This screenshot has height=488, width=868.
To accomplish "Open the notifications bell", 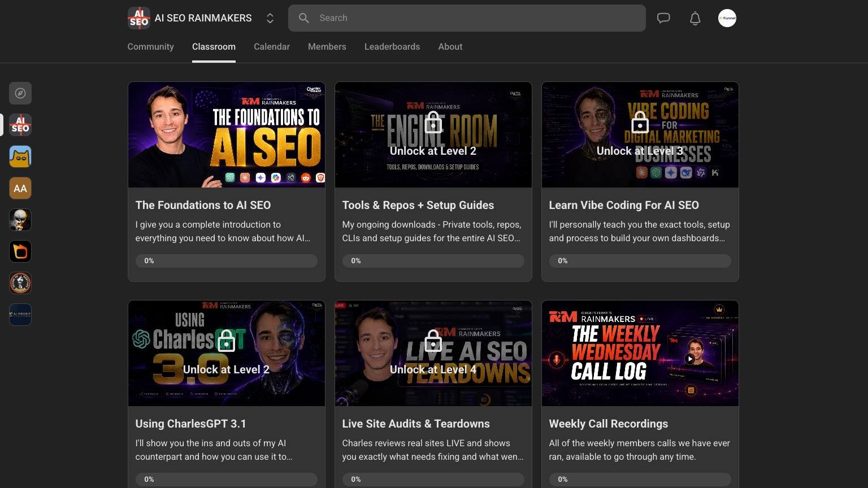I will click(x=695, y=18).
